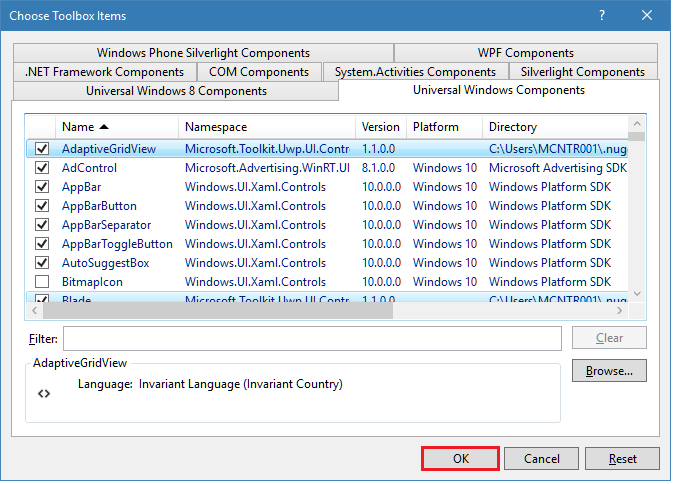Viewport: 675px width, 484px height.
Task: Sort by the Platform column header
Action: pos(443,127)
